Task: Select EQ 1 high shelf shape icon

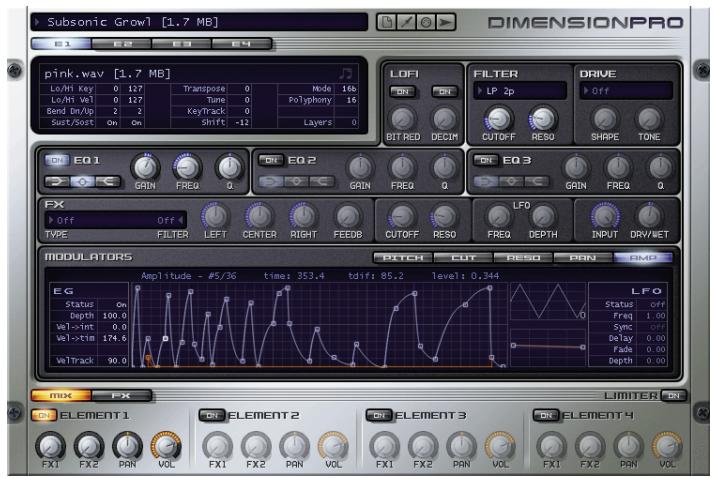Action: pyautogui.click(x=108, y=182)
